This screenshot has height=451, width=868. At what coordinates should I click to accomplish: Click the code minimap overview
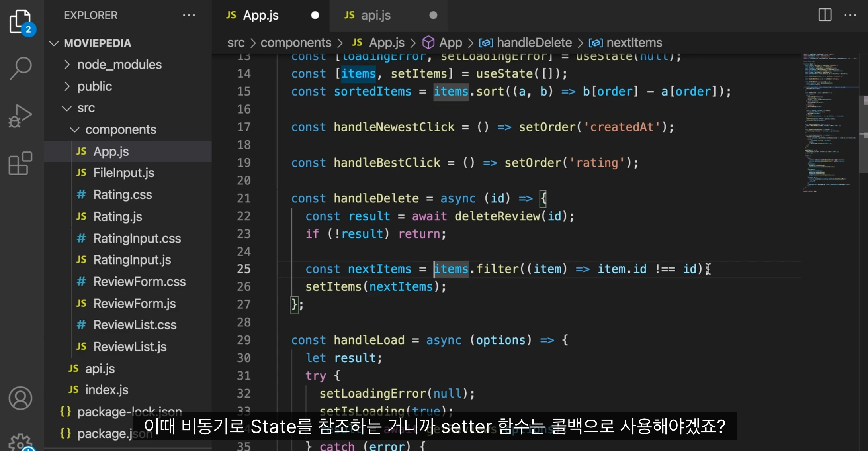tap(830, 124)
